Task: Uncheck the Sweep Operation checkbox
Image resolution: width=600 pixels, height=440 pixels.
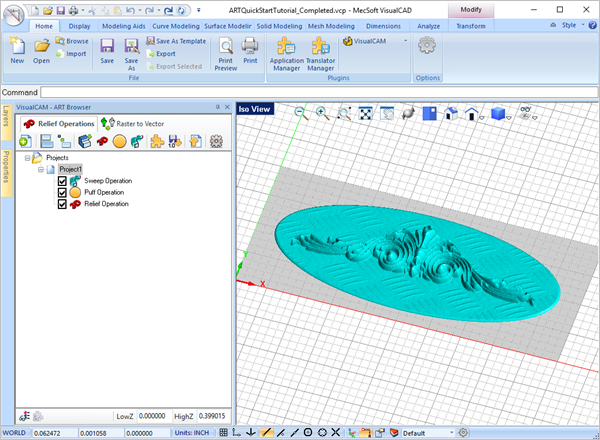Action: [x=63, y=181]
